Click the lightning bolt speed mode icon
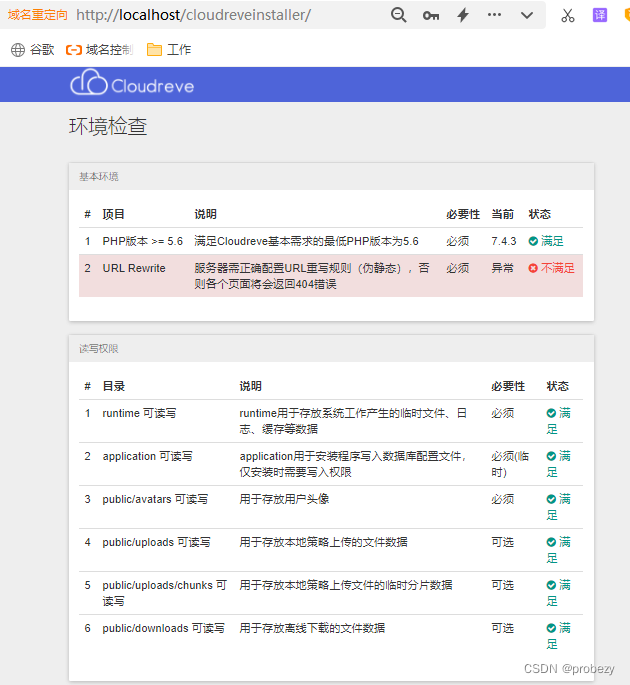630x685 pixels. coord(463,15)
